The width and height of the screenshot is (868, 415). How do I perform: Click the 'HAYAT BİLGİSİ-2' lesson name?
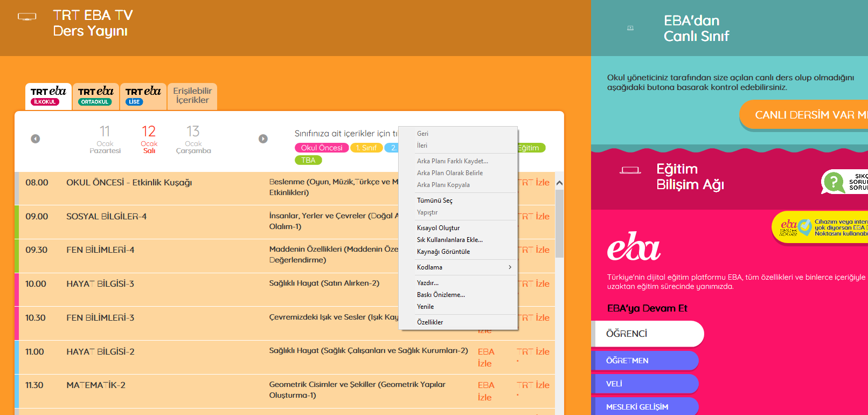100,352
